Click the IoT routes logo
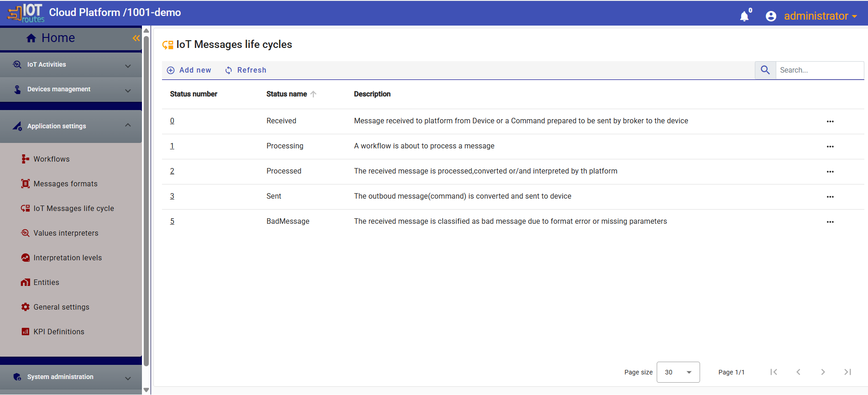The width and height of the screenshot is (868, 395). tap(26, 13)
